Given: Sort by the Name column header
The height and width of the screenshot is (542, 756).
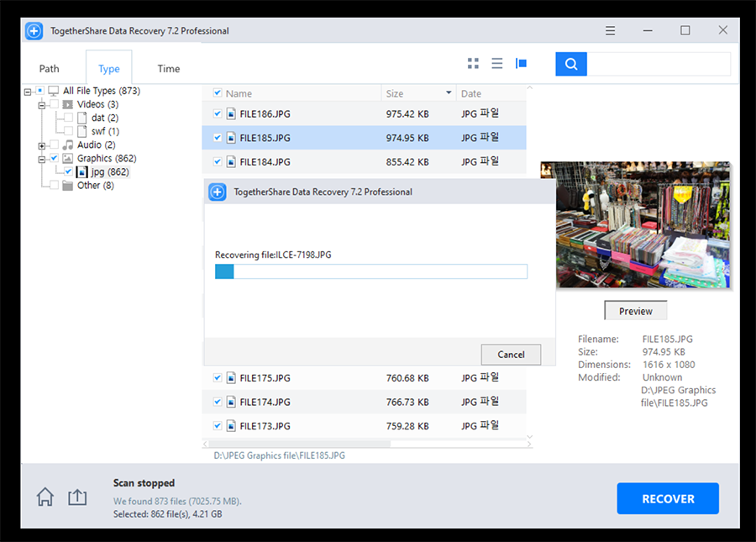Looking at the screenshot, I should [239, 93].
